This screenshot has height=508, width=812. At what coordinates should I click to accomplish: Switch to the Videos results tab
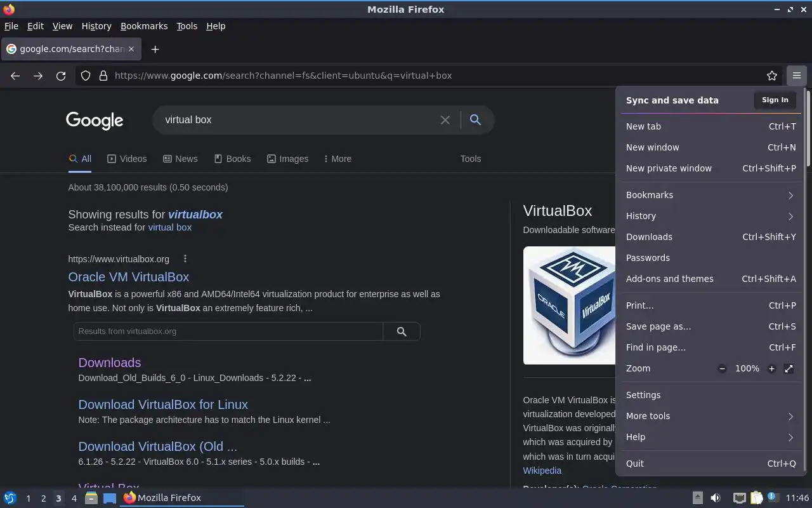[127, 159]
